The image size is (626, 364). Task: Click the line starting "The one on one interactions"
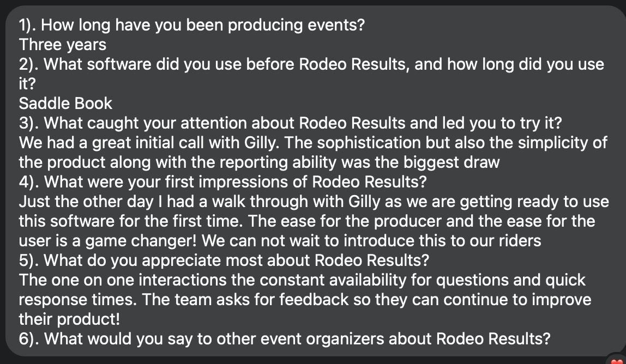pos(302,280)
